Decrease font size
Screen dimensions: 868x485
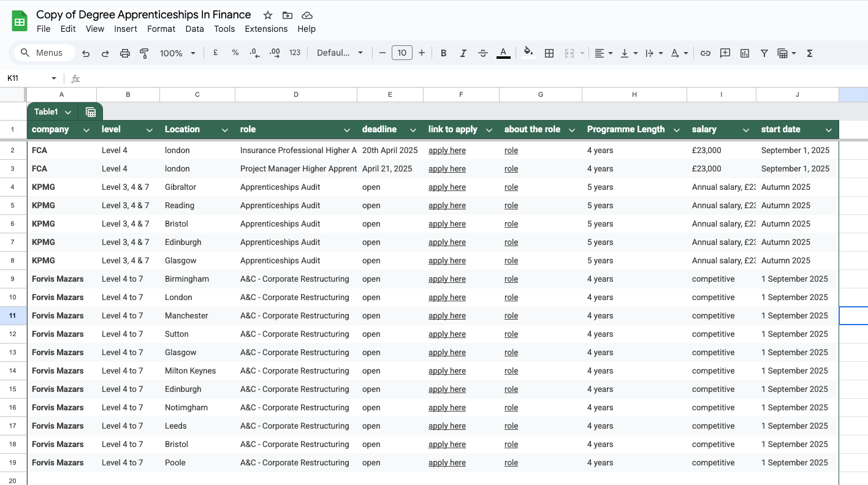tap(383, 53)
